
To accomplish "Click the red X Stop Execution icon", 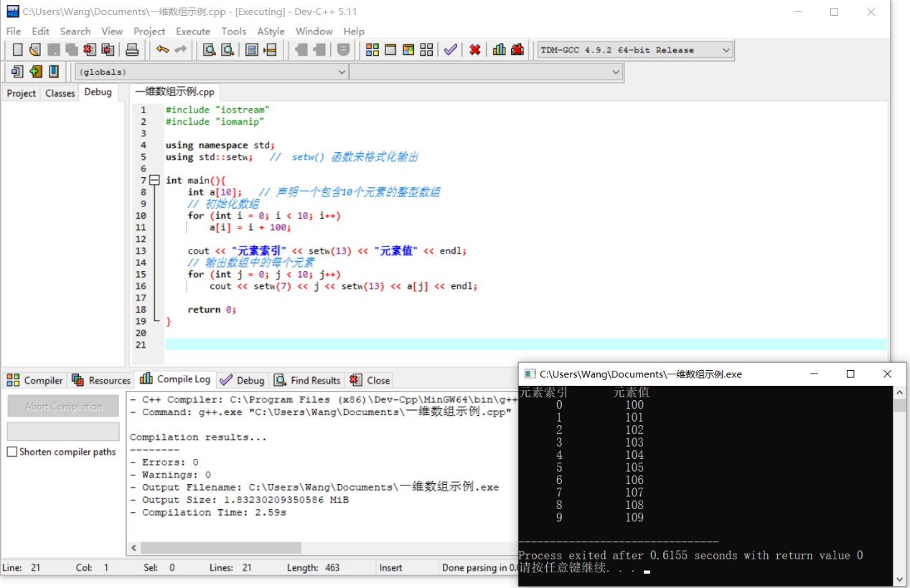I will [x=475, y=49].
